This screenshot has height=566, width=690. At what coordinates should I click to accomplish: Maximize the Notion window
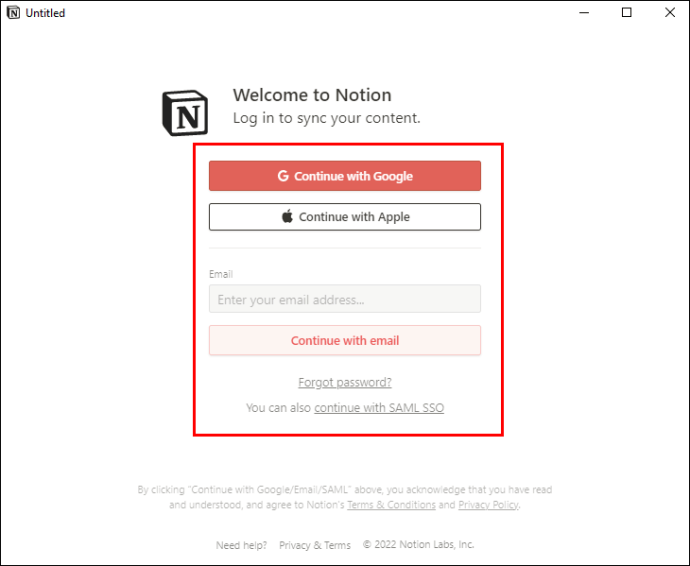[627, 13]
